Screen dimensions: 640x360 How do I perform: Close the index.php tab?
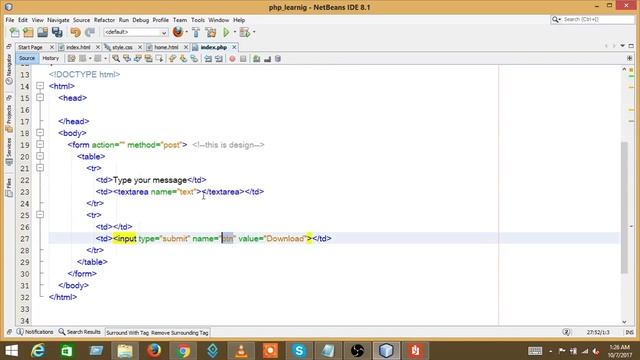tap(234, 47)
